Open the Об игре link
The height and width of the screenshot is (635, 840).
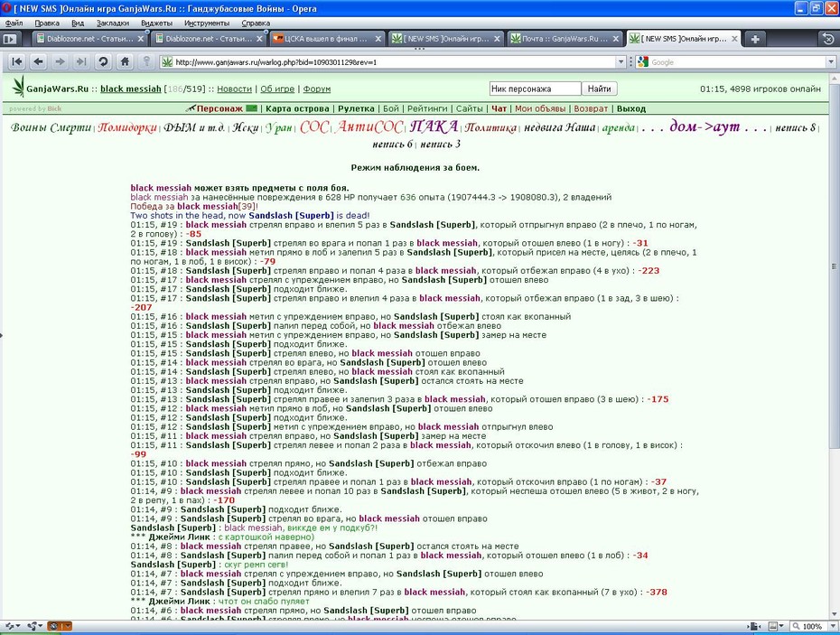click(277, 89)
